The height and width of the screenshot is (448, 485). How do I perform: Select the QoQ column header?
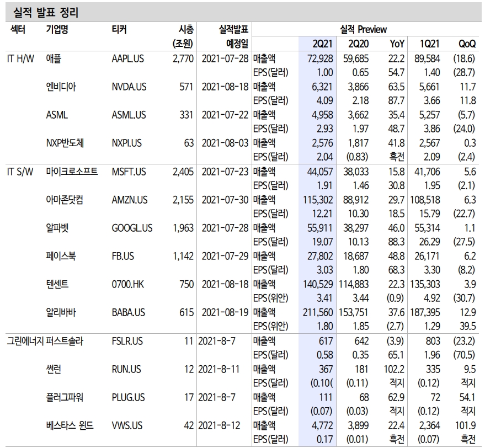[464, 42]
